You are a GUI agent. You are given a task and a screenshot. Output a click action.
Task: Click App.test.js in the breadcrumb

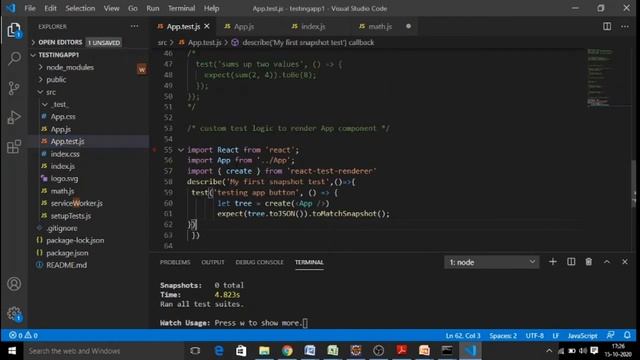coord(204,42)
